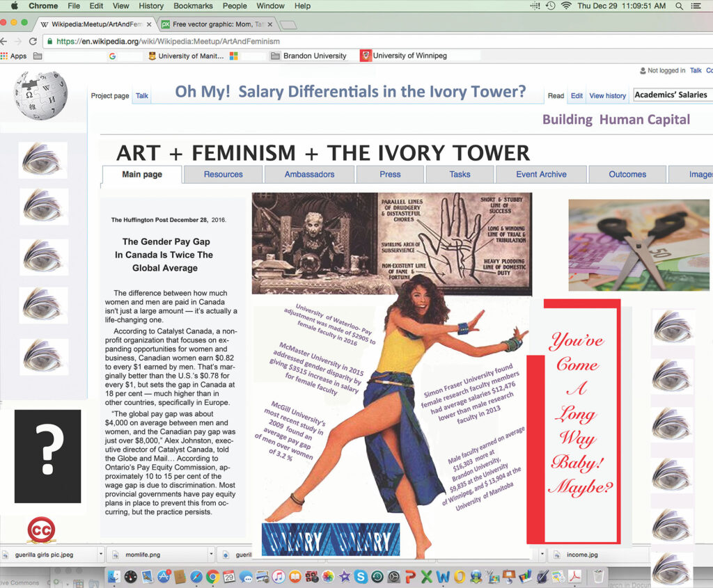713x588 pixels.
Task: Open Google Chrome in the Dock
Action: [x=212, y=577]
